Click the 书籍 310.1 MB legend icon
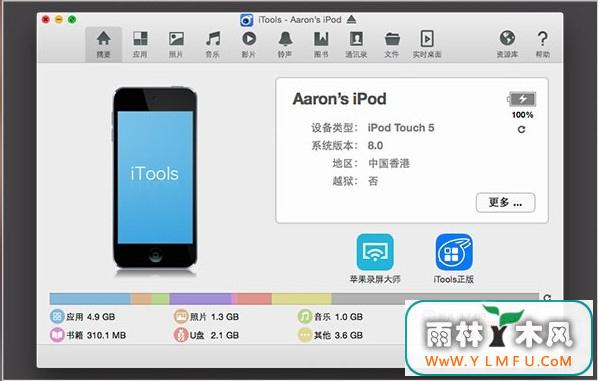The image size is (598, 381). click(x=57, y=335)
